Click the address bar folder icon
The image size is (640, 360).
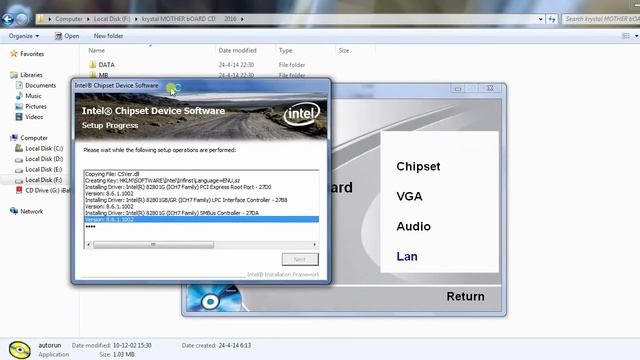(x=41, y=19)
